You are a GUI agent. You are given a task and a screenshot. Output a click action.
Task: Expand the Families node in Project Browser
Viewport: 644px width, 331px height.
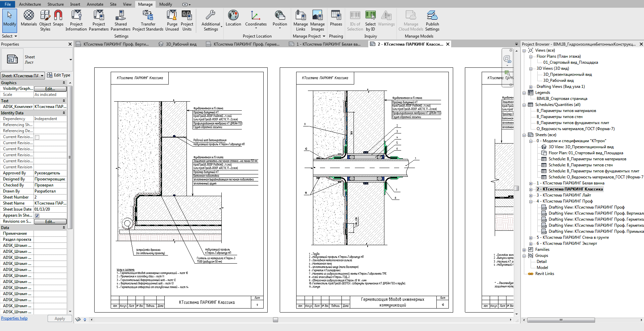[x=524, y=250]
